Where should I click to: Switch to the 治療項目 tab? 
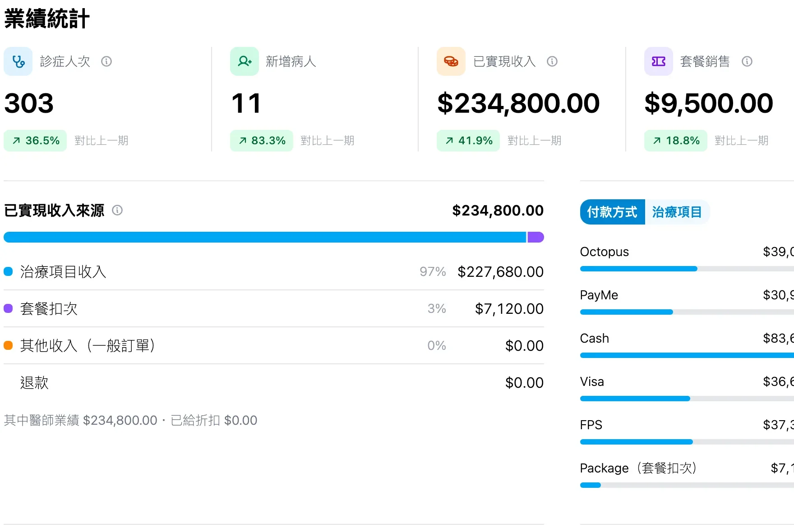(677, 212)
